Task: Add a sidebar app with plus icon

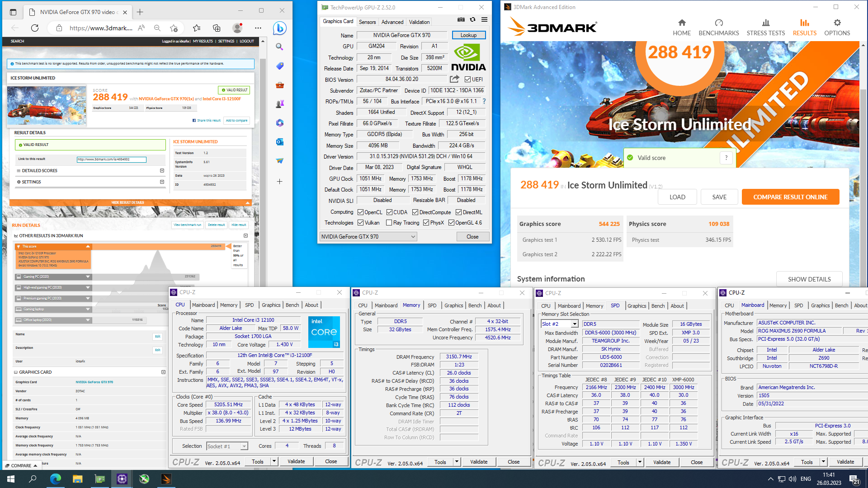Action: point(279,181)
